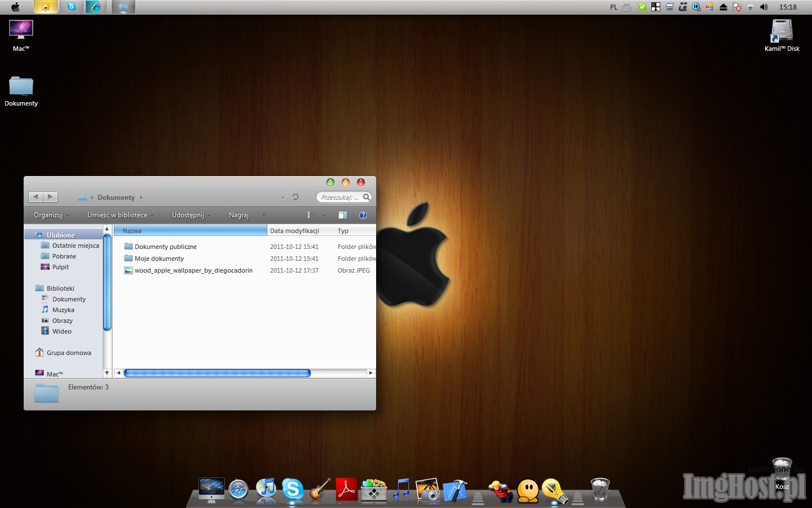
Task: Open Adobe Reader from the dock
Action: [346, 489]
